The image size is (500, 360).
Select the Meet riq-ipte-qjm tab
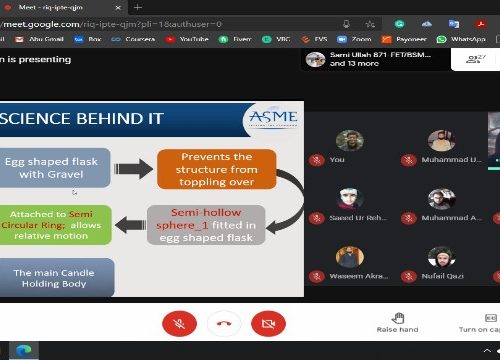[x=62, y=7]
